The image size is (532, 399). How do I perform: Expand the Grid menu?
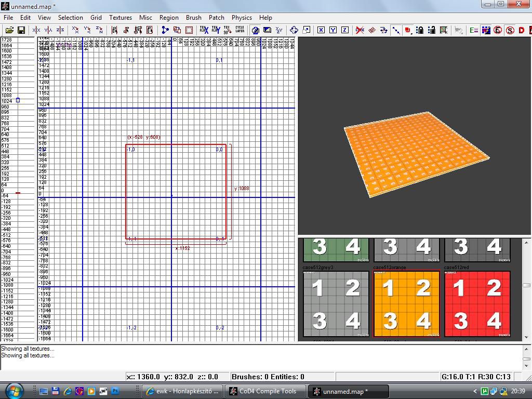96,17
